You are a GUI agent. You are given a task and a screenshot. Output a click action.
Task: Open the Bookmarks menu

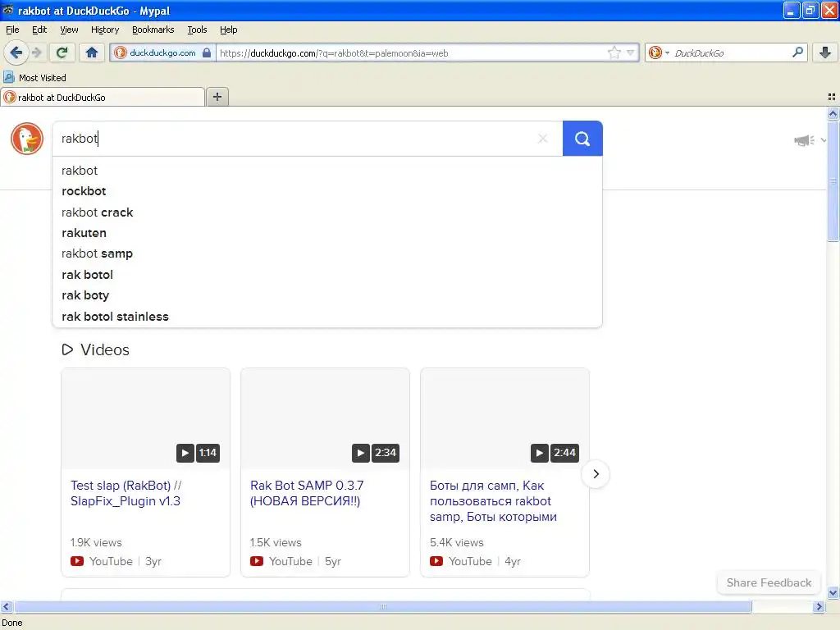153,30
